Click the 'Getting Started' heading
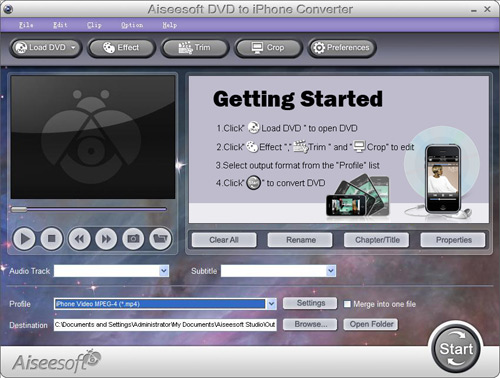 [298, 99]
